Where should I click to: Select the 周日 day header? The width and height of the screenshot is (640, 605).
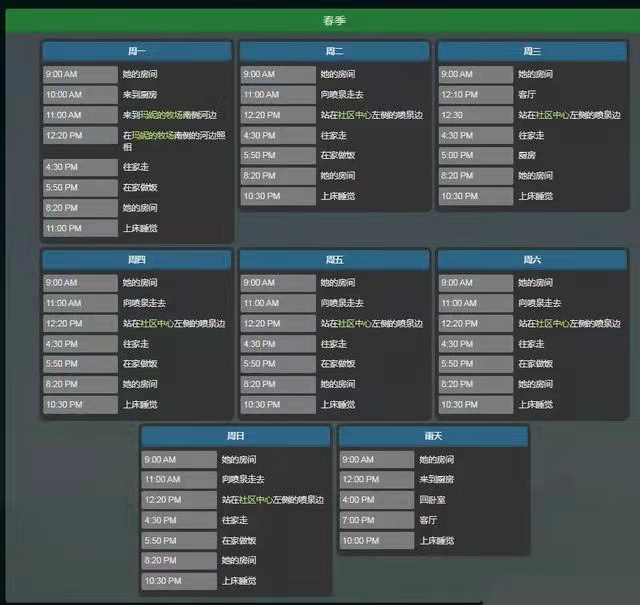236,436
